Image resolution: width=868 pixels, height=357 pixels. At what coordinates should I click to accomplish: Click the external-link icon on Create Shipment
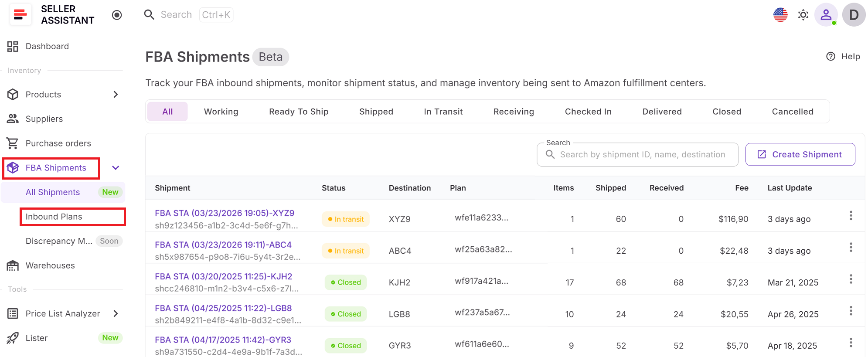pyautogui.click(x=762, y=154)
